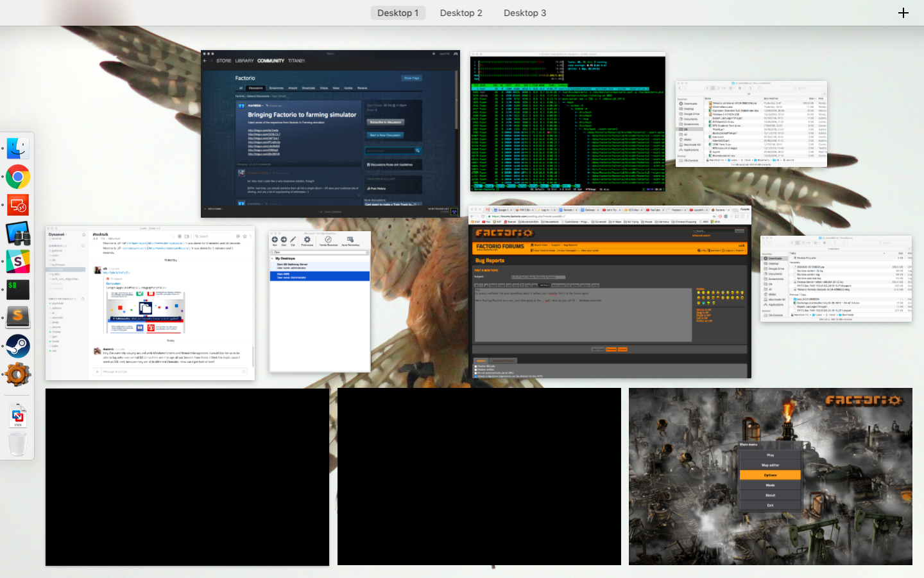The height and width of the screenshot is (578, 924).
Task: Open the Trash in the Dock
Action: (18, 444)
